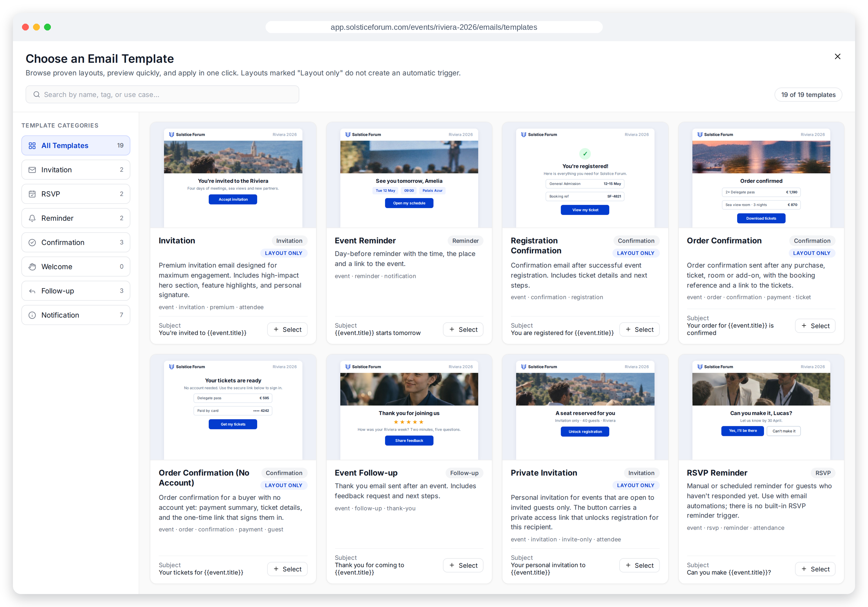Choose the Private Invitation Select button
This screenshot has width=868, height=607.
click(x=639, y=566)
